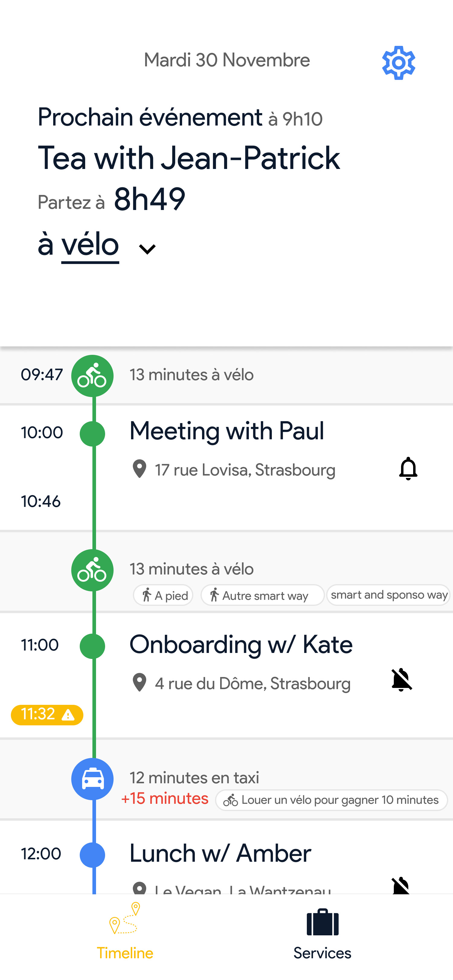Tap the bike icon after Meeting with Paul
This screenshot has width=453, height=980.
92,570
